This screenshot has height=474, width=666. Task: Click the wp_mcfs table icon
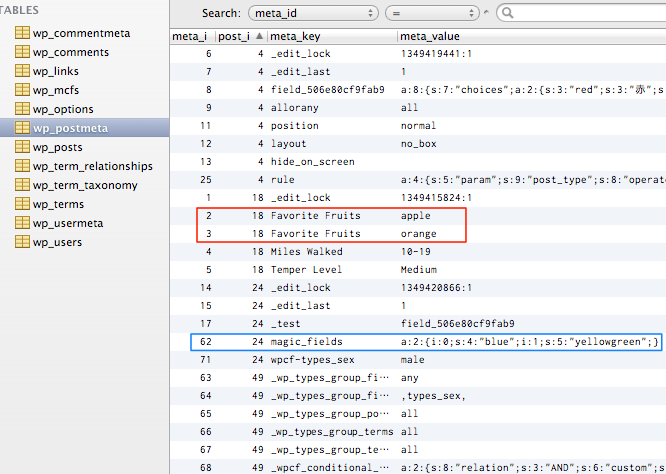(x=22, y=90)
